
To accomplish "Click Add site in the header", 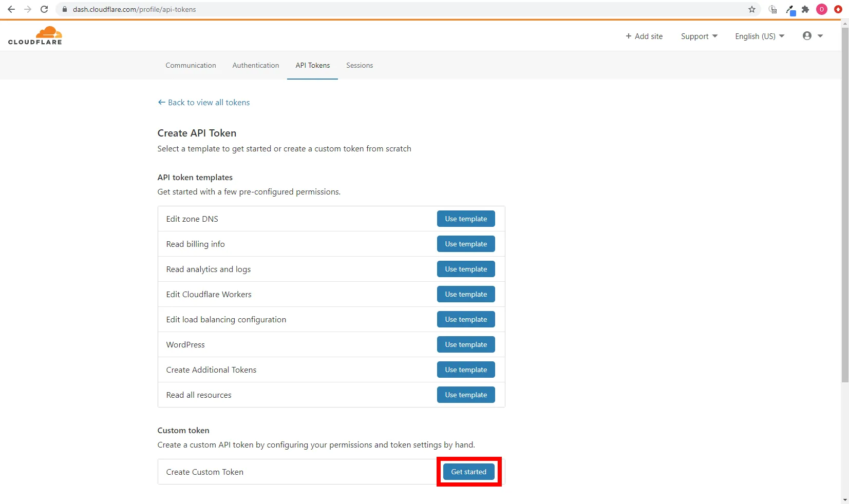I will click(x=644, y=36).
